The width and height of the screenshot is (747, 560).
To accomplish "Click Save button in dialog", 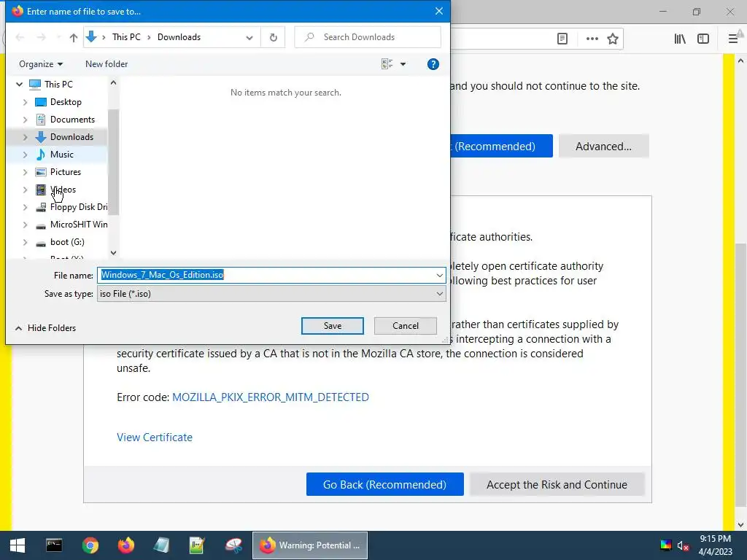I will [x=333, y=326].
